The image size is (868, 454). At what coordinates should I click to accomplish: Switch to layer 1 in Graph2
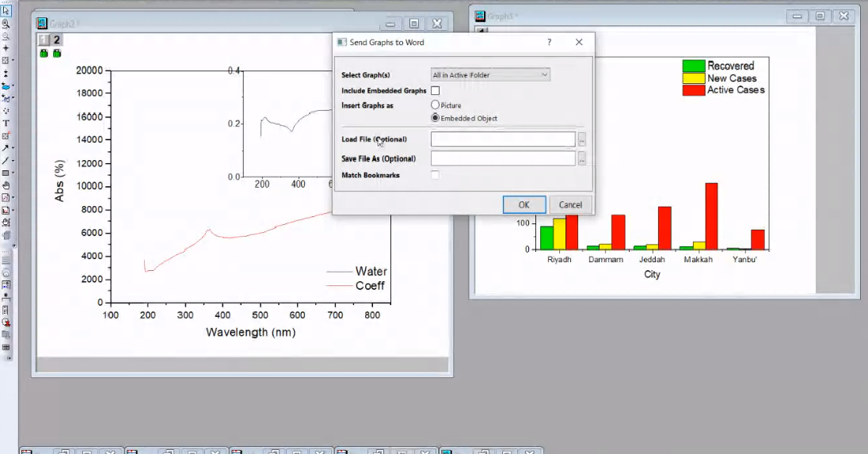coord(44,40)
